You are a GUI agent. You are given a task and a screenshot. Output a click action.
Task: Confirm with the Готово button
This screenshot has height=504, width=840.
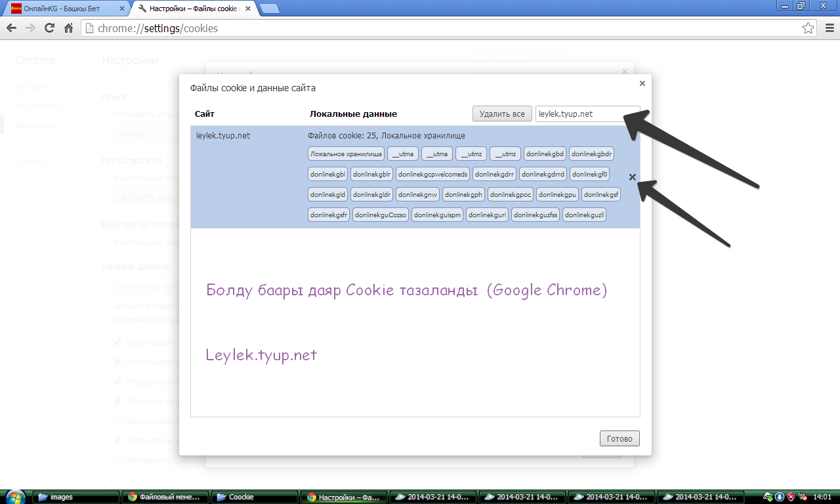click(x=619, y=438)
